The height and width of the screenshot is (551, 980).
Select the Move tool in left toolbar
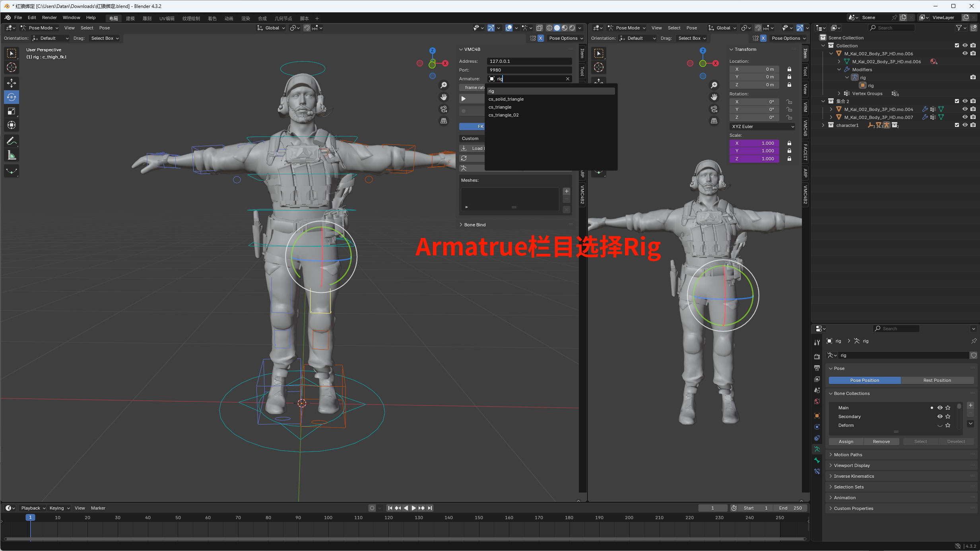tap(12, 83)
